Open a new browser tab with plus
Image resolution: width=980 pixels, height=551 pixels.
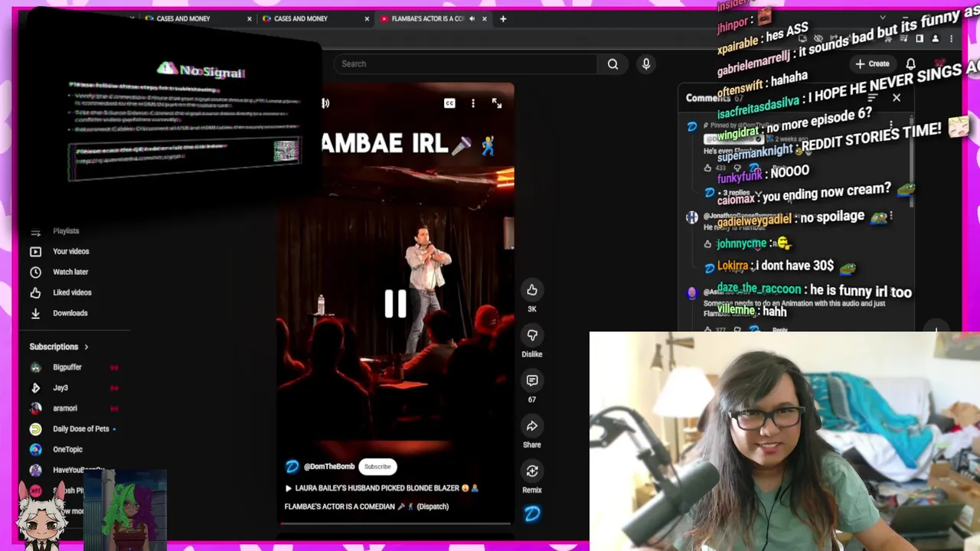pyautogui.click(x=503, y=18)
